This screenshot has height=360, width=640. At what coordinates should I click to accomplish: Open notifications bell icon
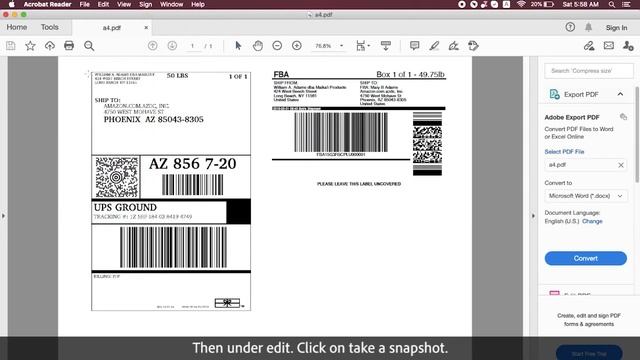[588, 27]
